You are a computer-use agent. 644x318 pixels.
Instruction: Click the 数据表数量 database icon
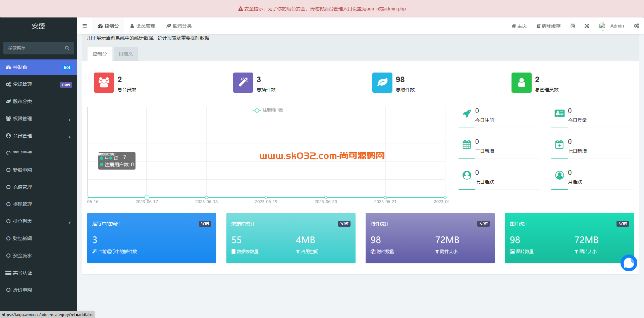[x=233, y=252]
